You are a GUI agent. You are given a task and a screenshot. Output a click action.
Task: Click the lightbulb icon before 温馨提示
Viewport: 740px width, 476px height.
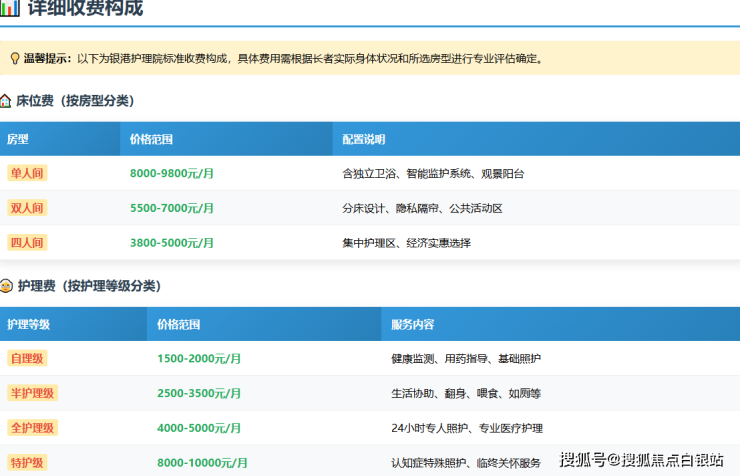pos(14,59)
